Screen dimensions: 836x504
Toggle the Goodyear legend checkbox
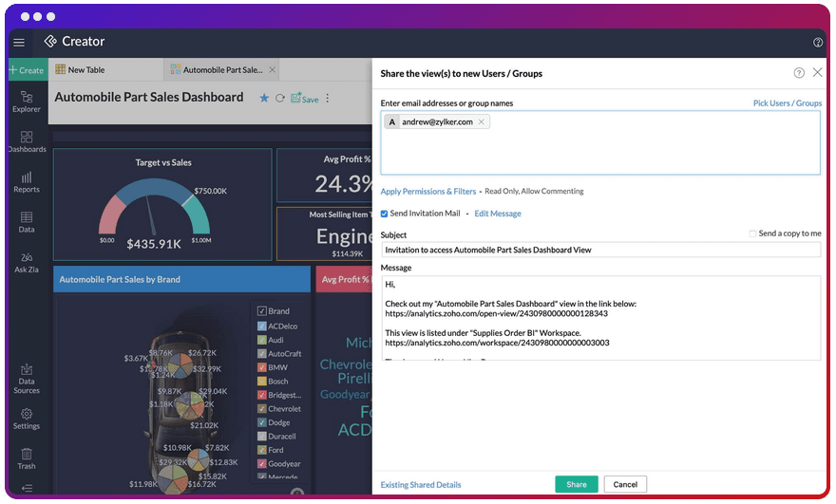262,464
